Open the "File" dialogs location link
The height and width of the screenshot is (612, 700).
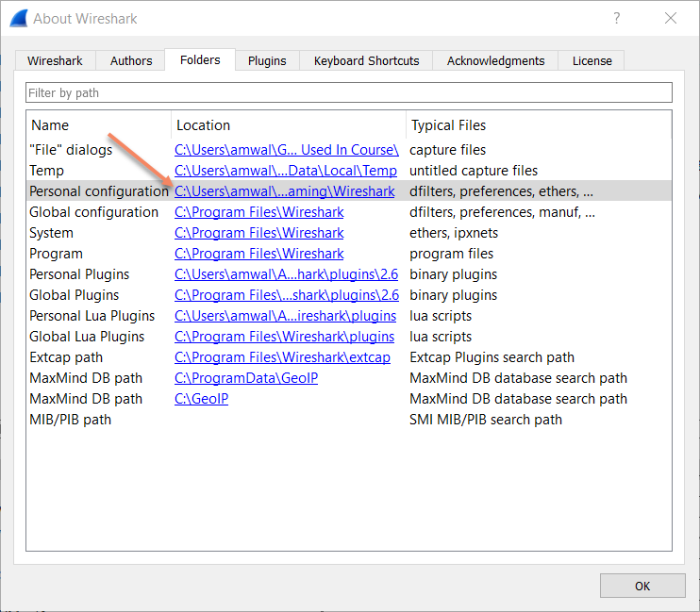286,150
